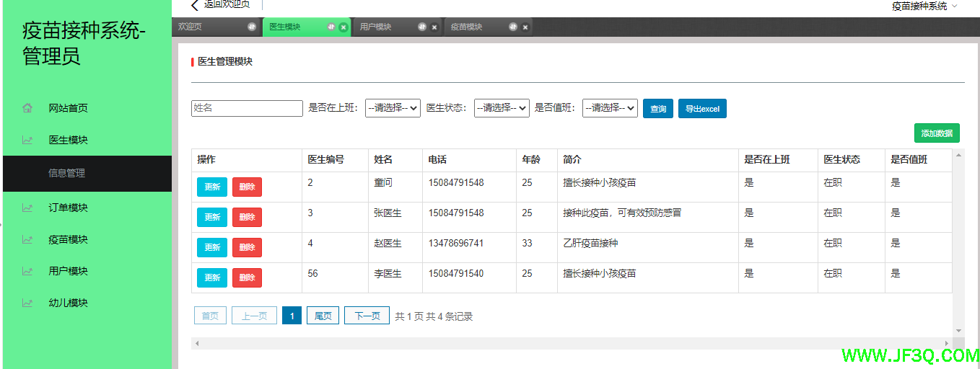Click the back arrow next to 返回欢迎页
The width and height of the screenshot is (980, 369).
tap(194, 5)
